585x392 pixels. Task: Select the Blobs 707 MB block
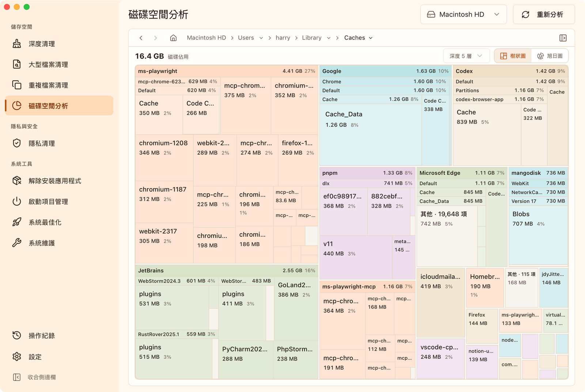[538, 235]
